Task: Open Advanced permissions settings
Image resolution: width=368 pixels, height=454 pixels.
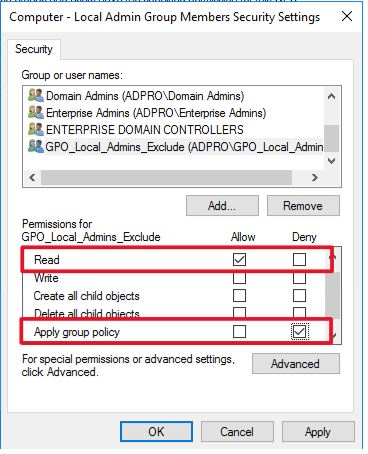Action: click(296, 364)
